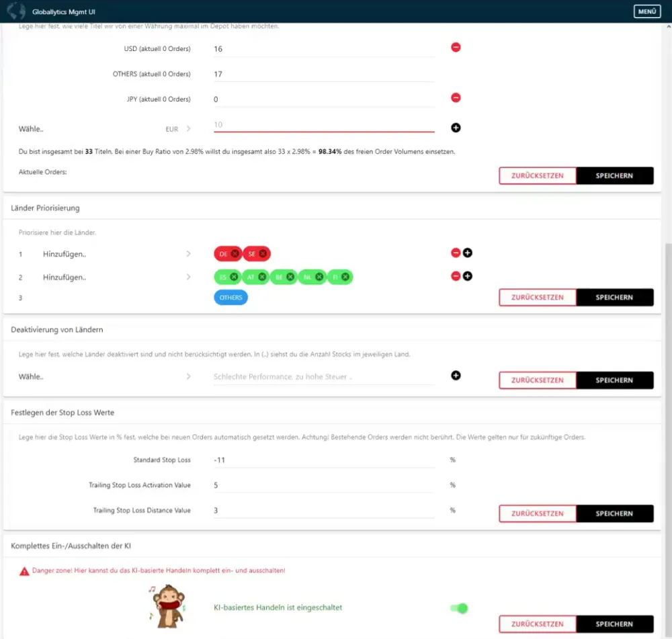The width and height of the screenshot is (672, 639).
Task: Click the 'Komplettes Ein-/Ausschalten der KI' heading
Action: (x=71, y=546)
